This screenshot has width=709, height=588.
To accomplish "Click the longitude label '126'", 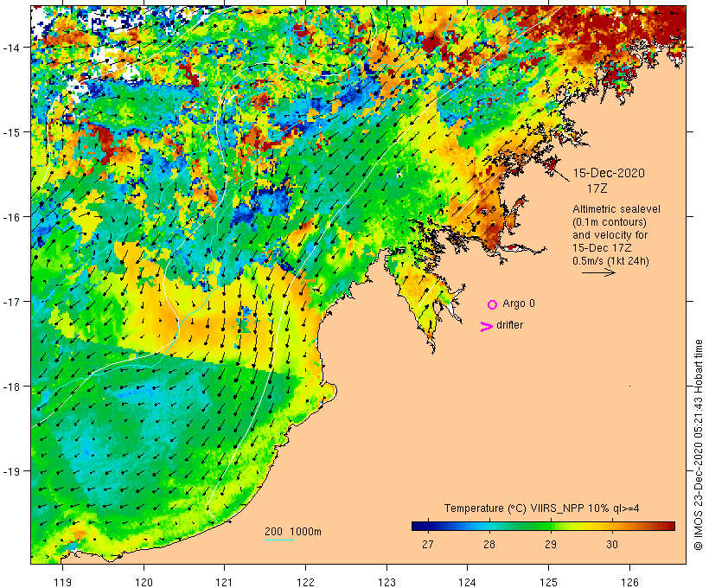I will tap(629, 582).
